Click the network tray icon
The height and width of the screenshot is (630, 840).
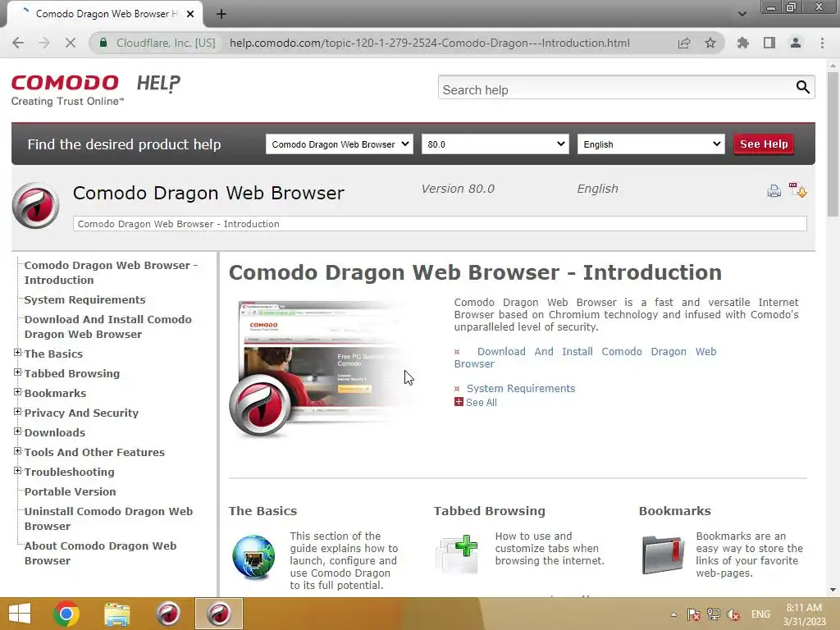coord(713,614)
